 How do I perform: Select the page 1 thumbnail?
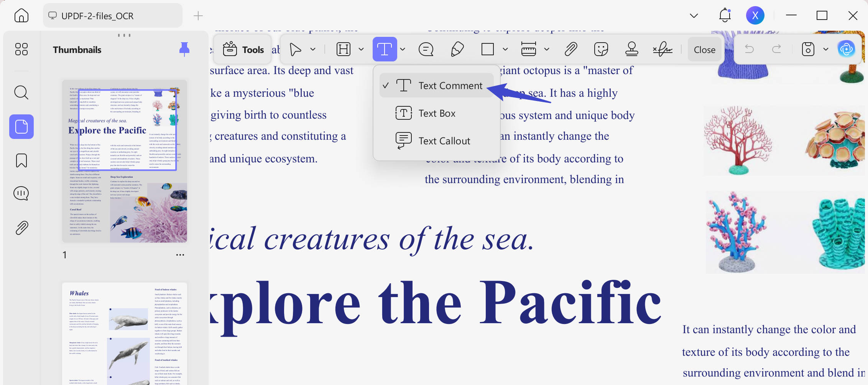[125, 161]
